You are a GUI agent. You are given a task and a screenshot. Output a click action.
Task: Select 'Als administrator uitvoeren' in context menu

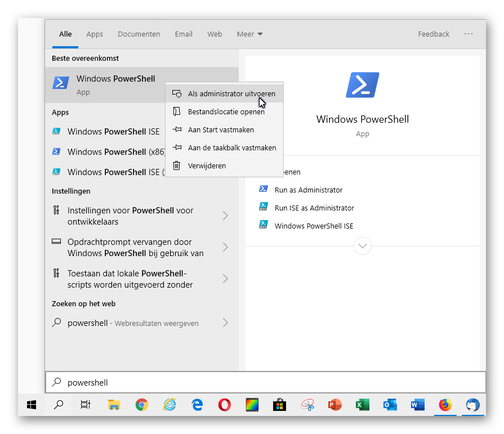(224, 93)
